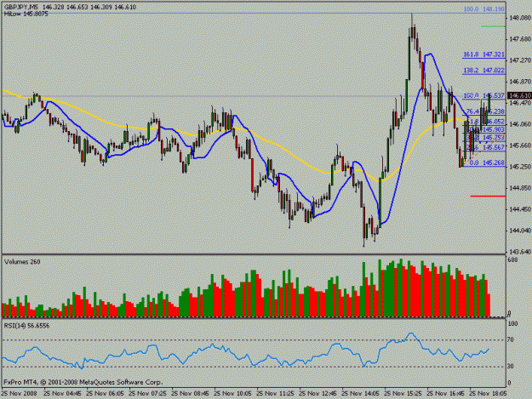532x399 pixels.
Task: Click the last red volume bar
Action: point(489,305)
